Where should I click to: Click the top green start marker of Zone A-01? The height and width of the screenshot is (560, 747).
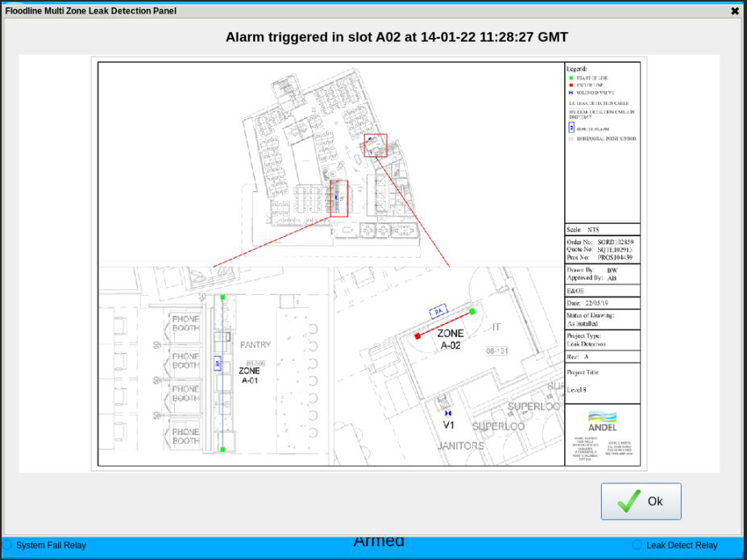pyautogui.click(x=223, y=297)
